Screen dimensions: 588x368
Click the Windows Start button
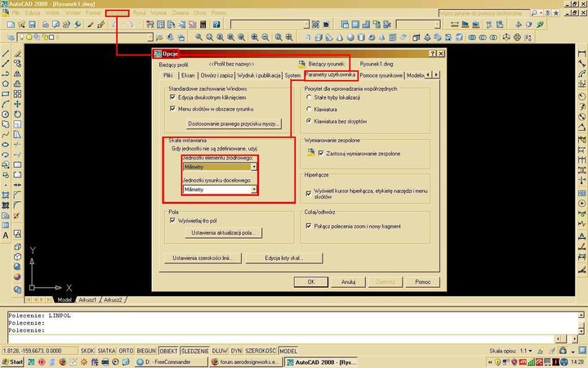(x=12, y=362)
